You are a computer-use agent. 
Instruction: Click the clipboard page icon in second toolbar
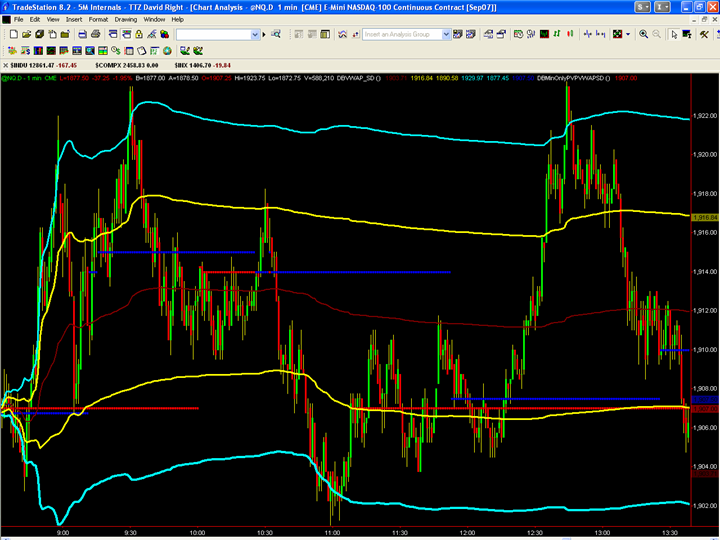point(141,51)
